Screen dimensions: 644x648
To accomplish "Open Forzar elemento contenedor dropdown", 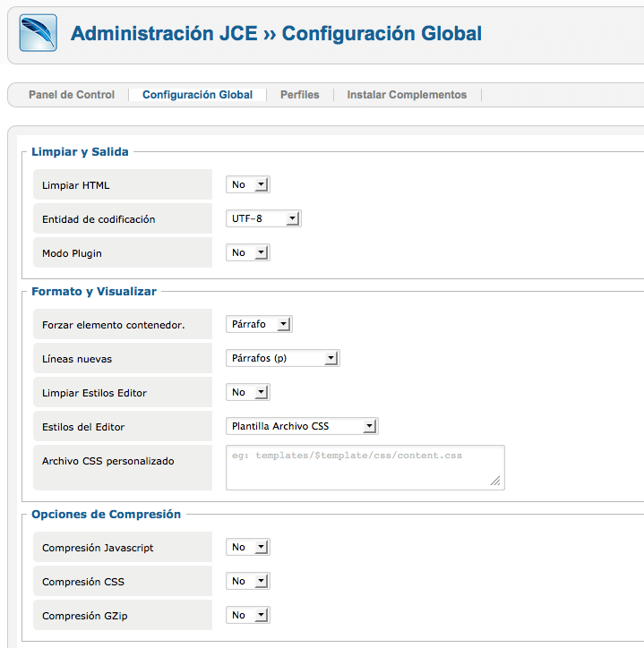I will [259, 324].
